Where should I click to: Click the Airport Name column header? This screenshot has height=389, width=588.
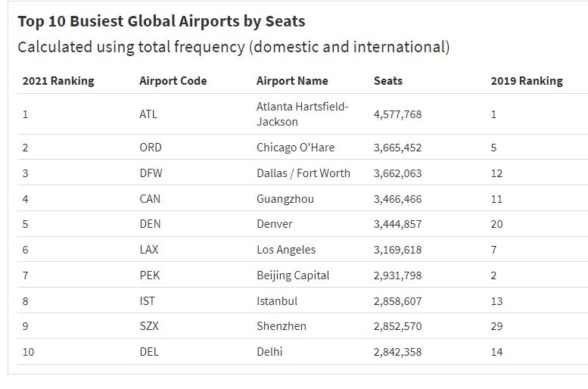(292, 81)
